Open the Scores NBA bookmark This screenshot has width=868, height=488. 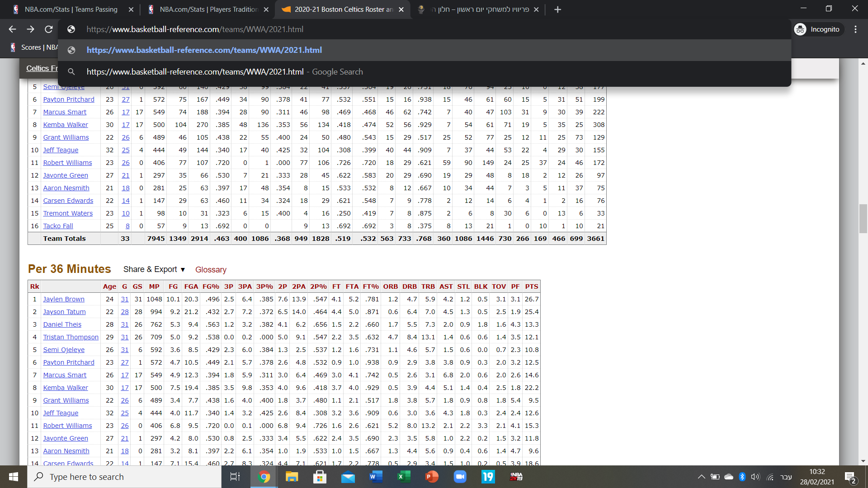click(x=34, y=47)
